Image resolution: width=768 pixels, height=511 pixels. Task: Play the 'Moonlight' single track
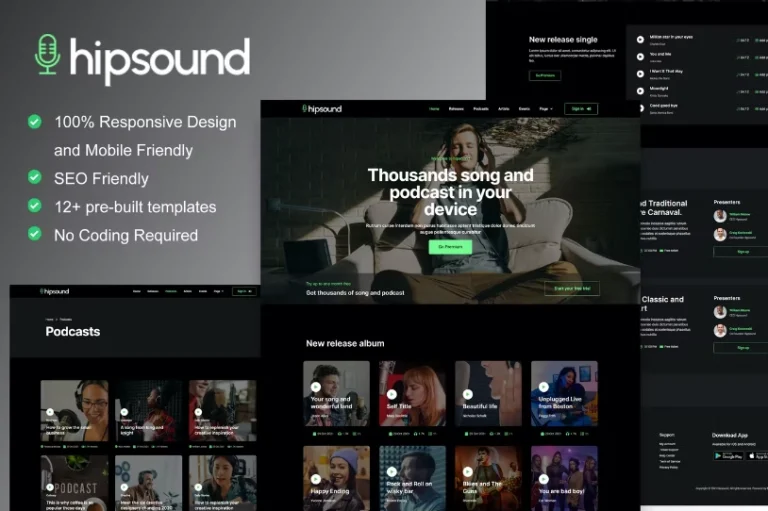pyautogui.click(x=641, y=93)
